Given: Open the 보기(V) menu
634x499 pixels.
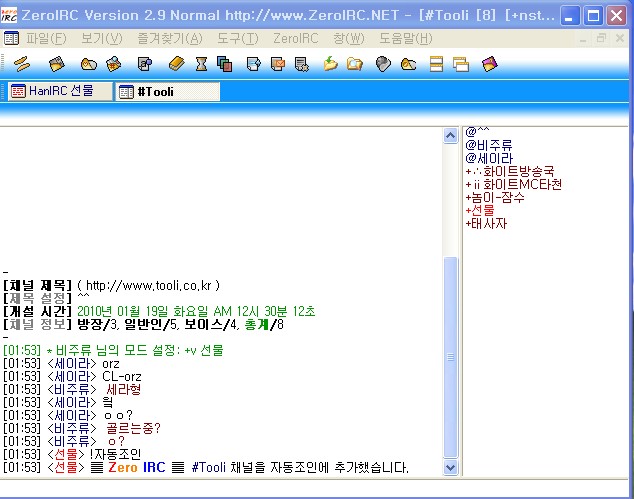Looking at the screenshot, I should click(101, 38).
